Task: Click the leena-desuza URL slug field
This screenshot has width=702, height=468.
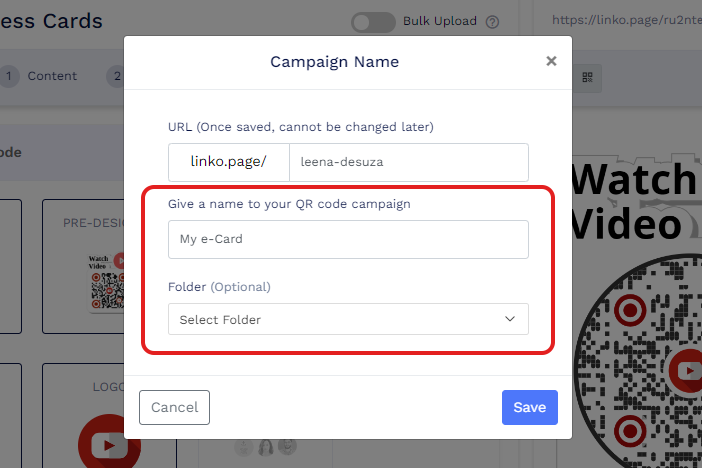Action: 408,163
